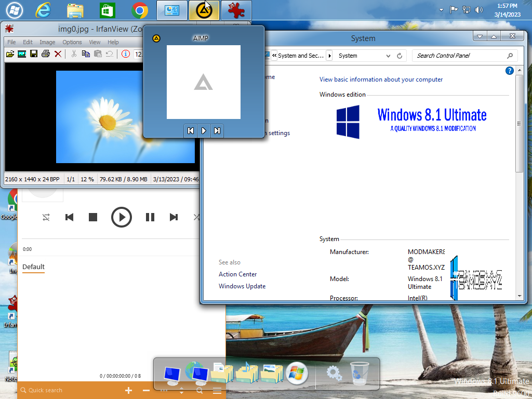Expand the address bar history dropdown in System

(x=388, y=56)
